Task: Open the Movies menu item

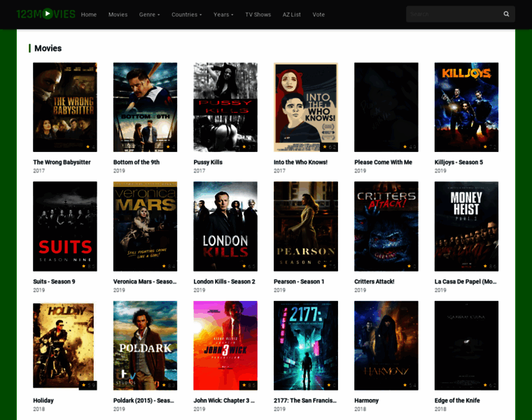Action: tap(118, 15)
